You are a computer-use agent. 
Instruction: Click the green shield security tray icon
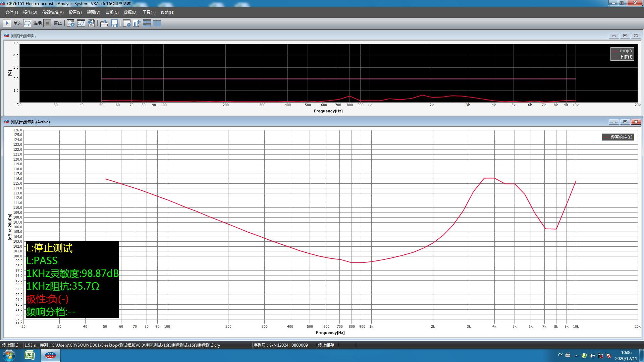coord(584,356)
